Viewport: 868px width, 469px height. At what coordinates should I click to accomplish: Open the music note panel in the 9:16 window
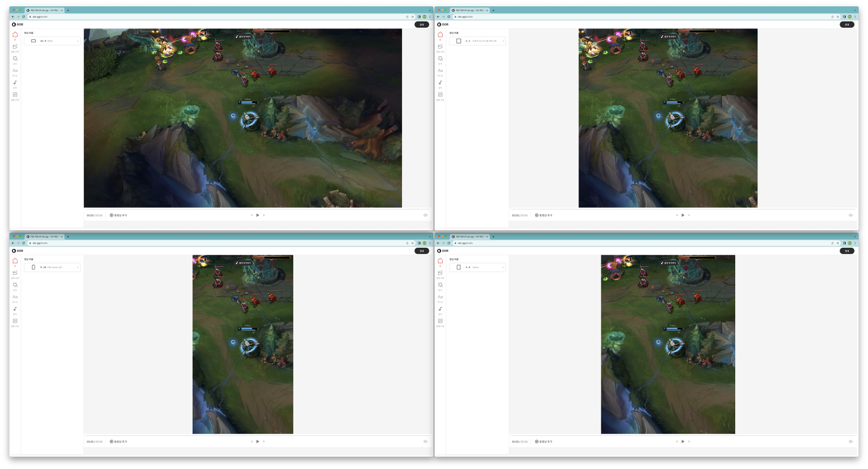[x=15, y=310]
